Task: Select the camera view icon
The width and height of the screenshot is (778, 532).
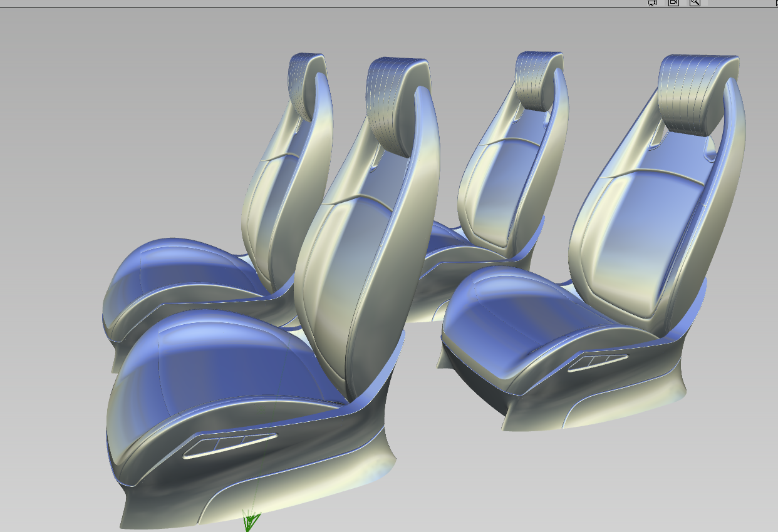Action: pyautogui.click(x=651, y=3)
